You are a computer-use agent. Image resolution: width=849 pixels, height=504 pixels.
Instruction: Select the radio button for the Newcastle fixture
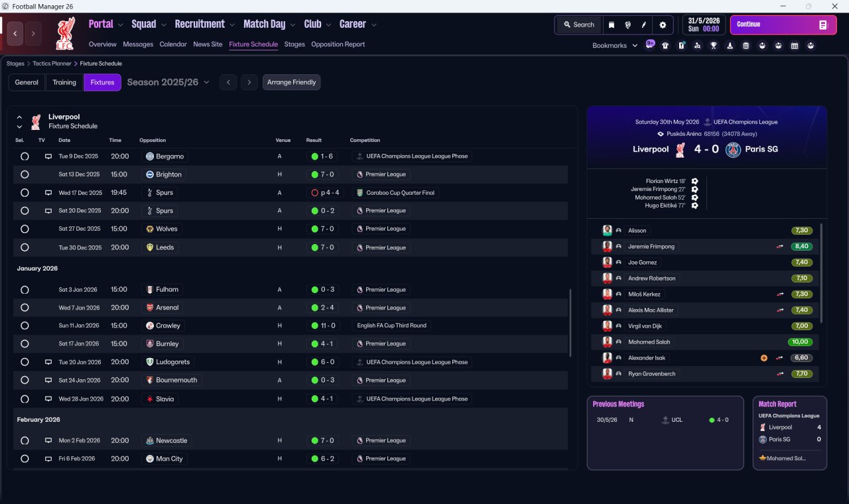[x=25, y=440]
